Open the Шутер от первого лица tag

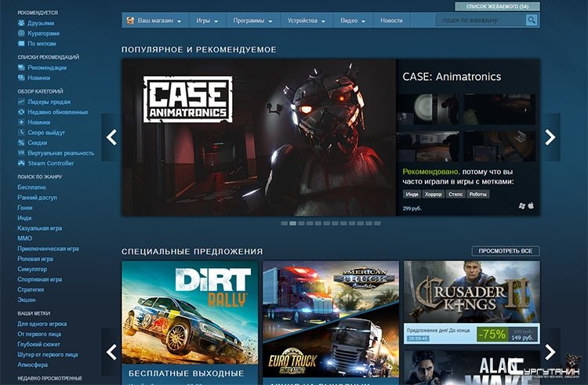tap(48, 354)
